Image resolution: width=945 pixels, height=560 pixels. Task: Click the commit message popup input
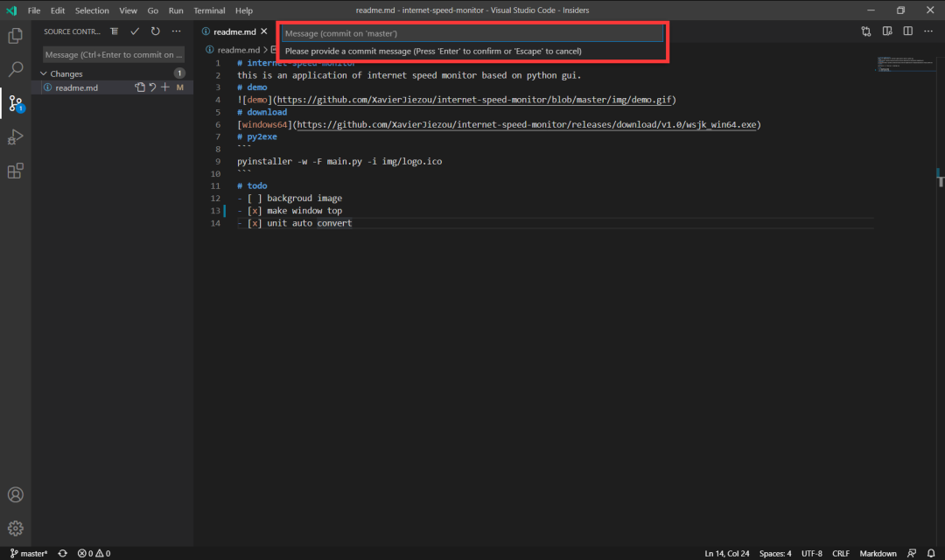click(x=472, y=33)
